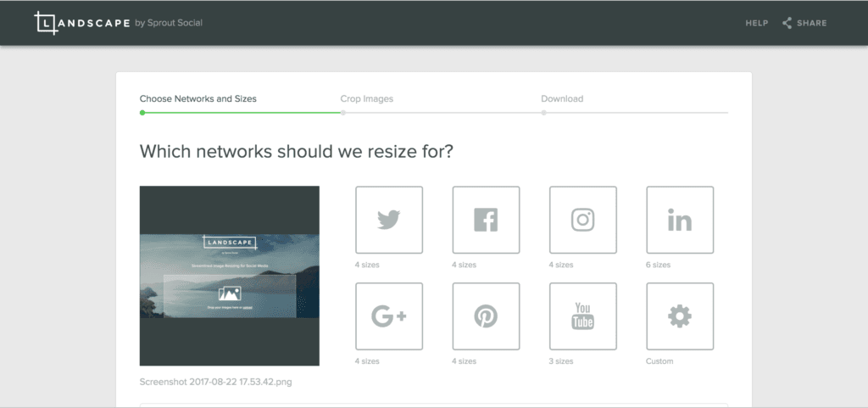Select the Twitter network tile

coord(388,220)
